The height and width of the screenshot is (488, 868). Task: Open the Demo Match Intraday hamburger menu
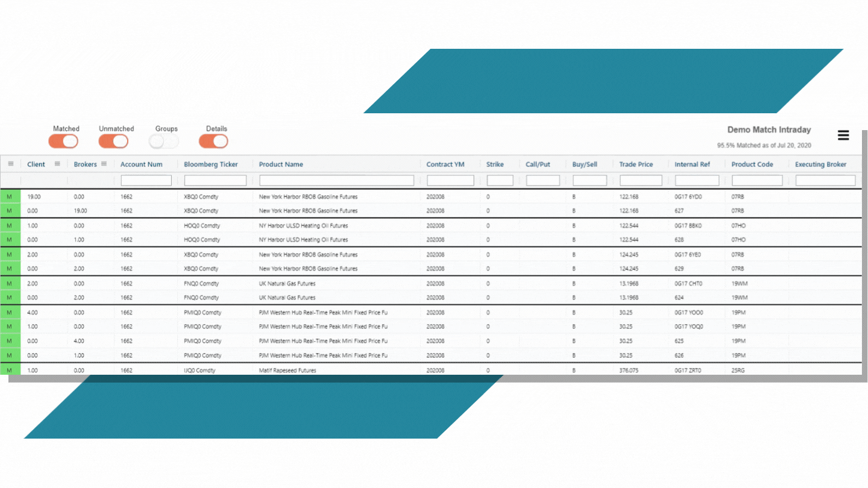pyautogui.click(x=843, y=136)
